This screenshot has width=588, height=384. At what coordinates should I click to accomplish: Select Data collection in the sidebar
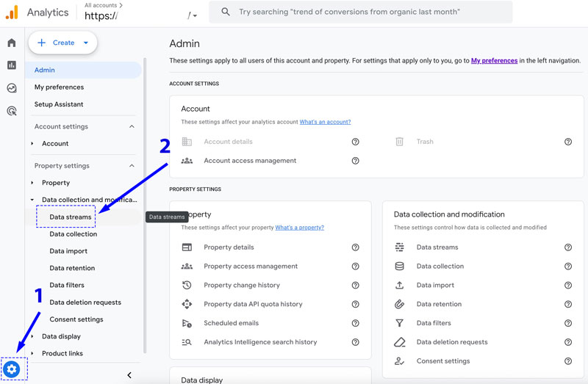(73, 234)
